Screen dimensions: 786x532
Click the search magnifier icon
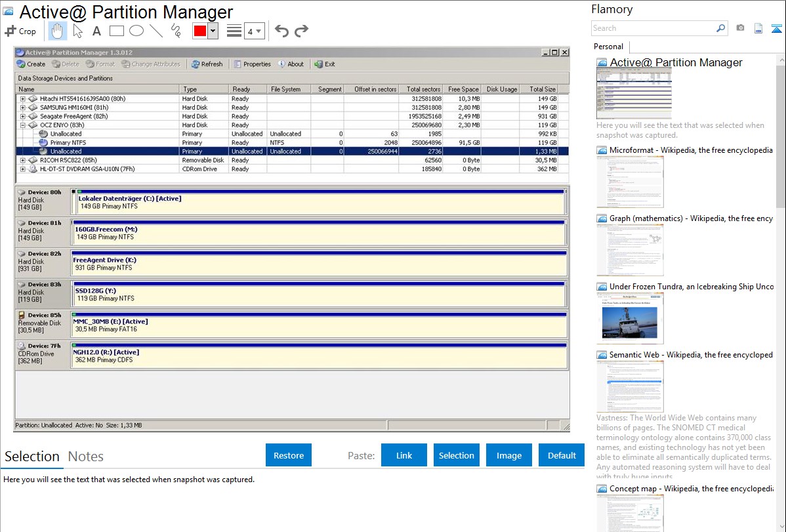click(x=720, y=28)
